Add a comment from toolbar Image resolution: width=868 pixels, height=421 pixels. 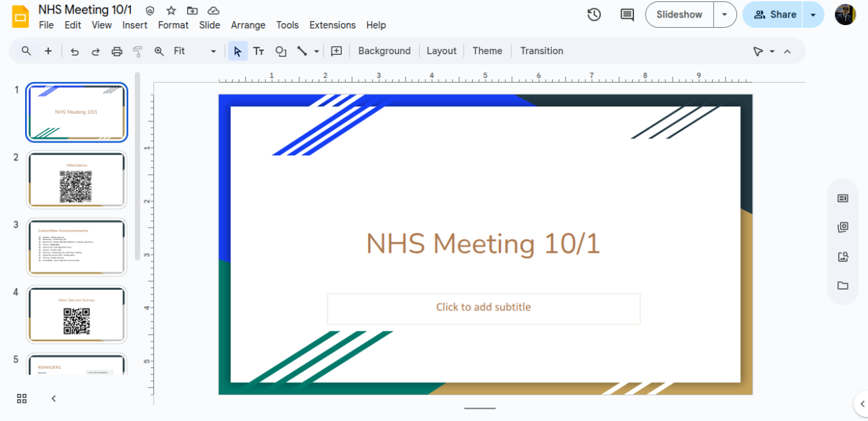click(336, 51)
